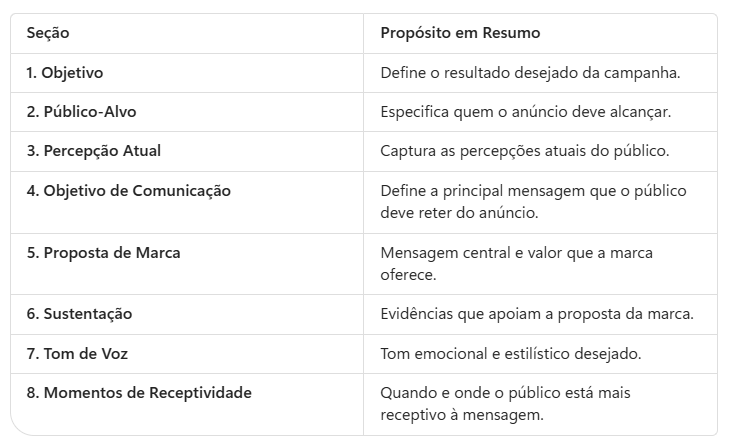Click text 'Captura as percepções atuais do público.'

[525, 151]
